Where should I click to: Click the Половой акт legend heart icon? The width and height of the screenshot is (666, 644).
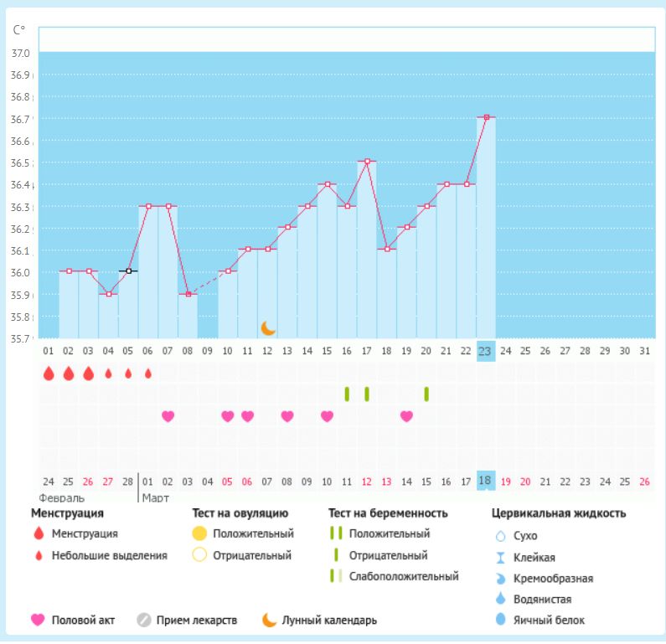[x=38, y=620]
